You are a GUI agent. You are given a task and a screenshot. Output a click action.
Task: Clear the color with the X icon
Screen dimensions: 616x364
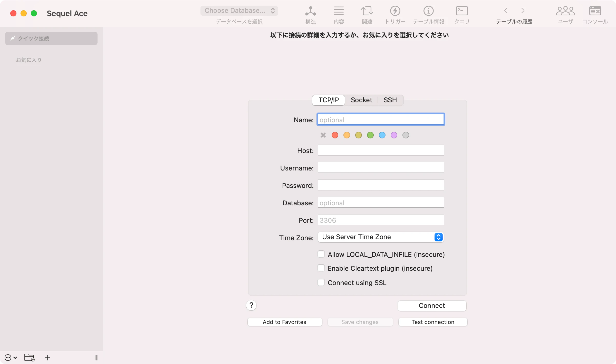[x=323, y=135]
